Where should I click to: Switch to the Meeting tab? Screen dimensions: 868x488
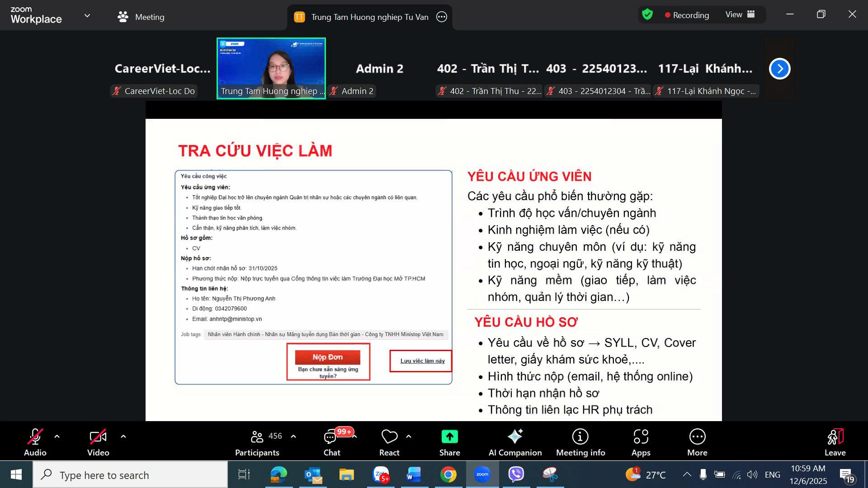tap(141, 17)
